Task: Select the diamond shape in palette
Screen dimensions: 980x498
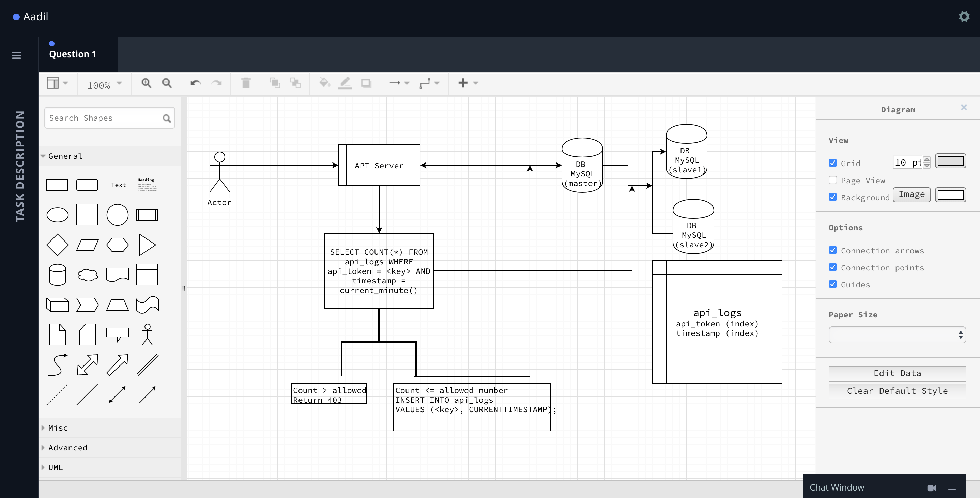Action: (58, 245)
